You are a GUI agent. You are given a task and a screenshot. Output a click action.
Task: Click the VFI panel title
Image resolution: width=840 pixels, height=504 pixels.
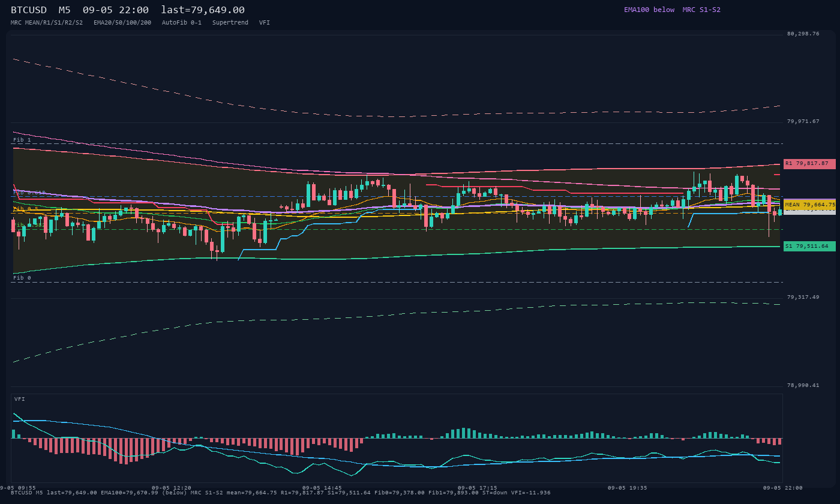[20, 399]
